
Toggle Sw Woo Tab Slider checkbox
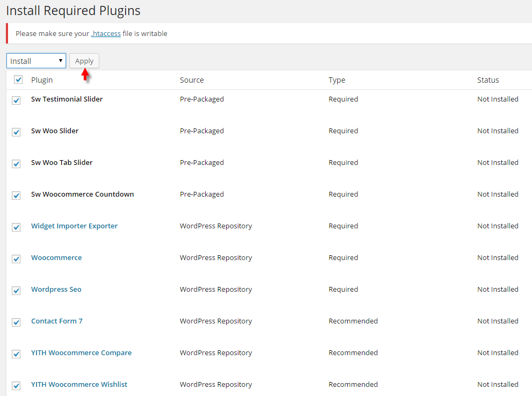point(16,164)
